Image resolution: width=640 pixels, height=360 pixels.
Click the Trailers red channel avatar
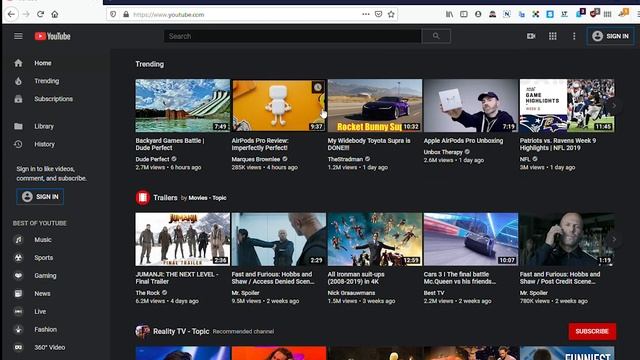click(x=143, y=198)
